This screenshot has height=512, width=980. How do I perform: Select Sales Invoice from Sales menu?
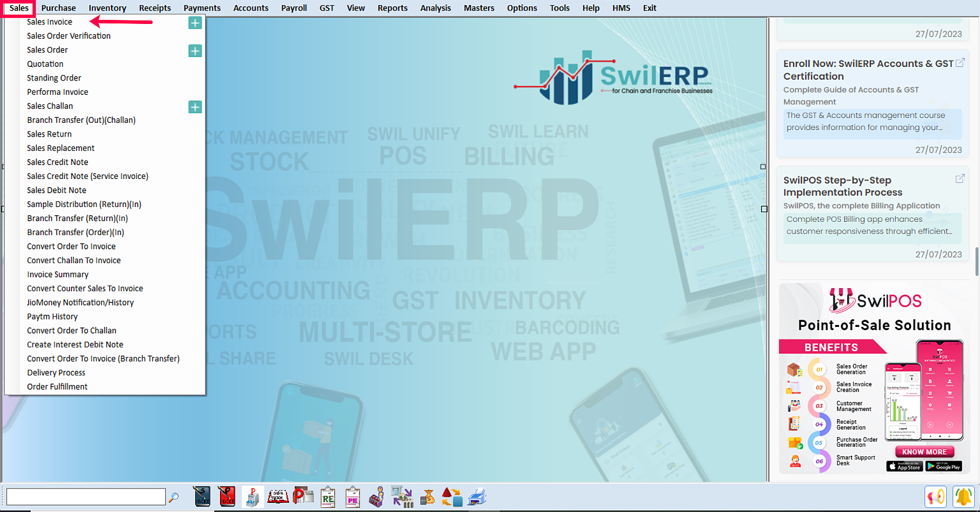50,22
